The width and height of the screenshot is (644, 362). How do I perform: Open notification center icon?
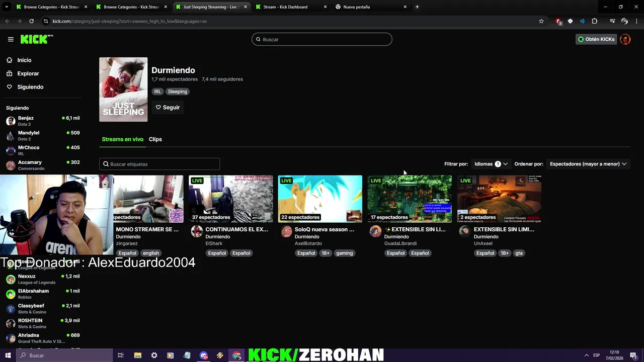[633, 355]
